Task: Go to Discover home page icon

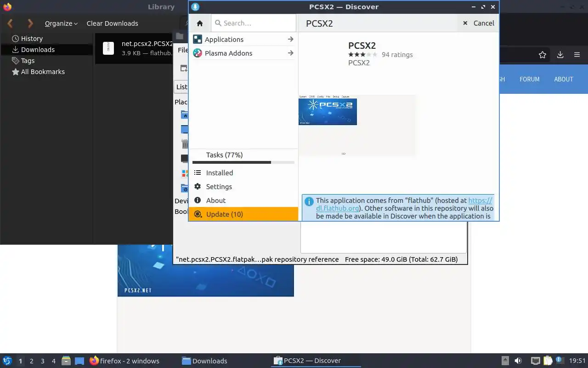Action: (200, 23)
